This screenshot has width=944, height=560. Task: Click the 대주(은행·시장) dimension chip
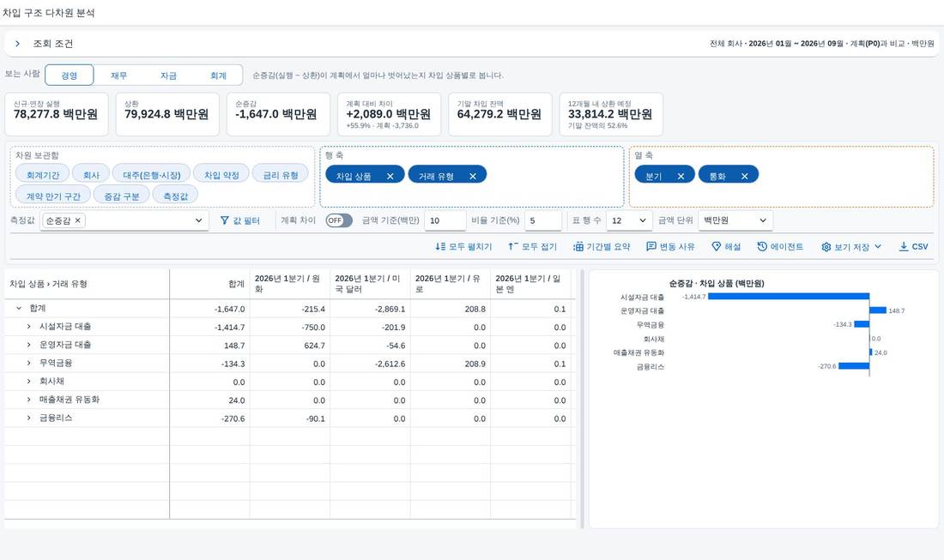point(152,175)
